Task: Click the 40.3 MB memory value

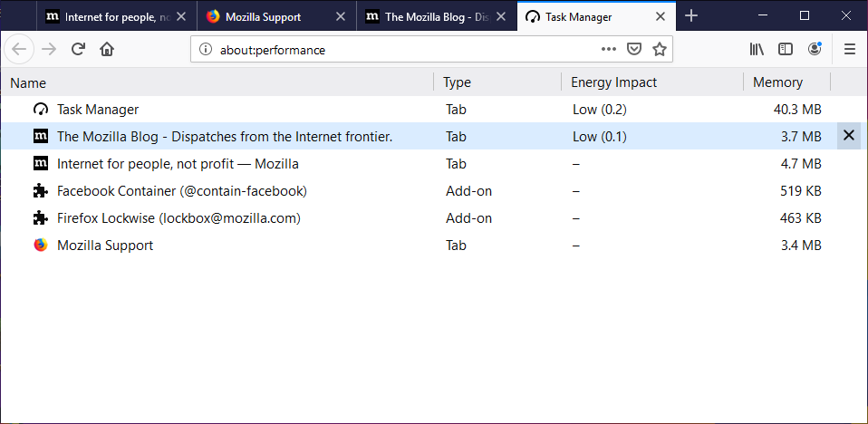Action: tap(797, 110)
